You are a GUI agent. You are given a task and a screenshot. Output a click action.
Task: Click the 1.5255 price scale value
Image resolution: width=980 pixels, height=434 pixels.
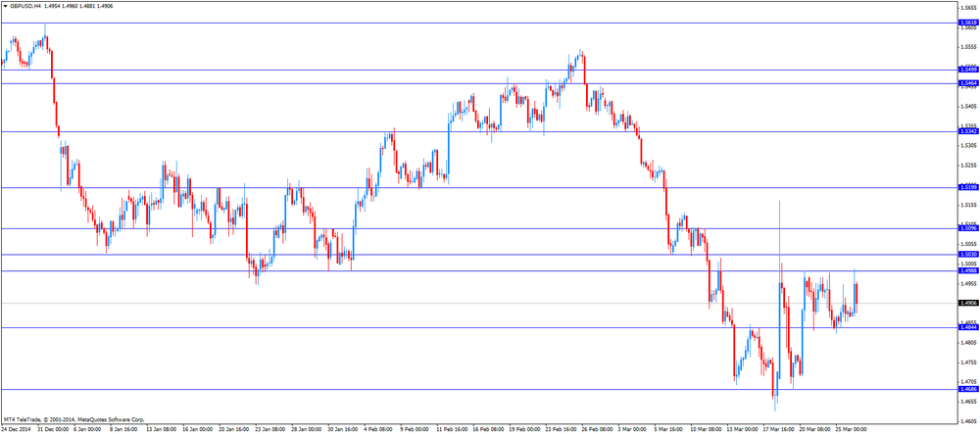coord(967,166)
